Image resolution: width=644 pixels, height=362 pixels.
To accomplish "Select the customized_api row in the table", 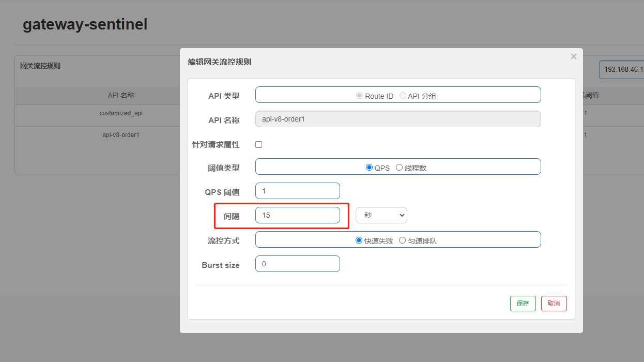I will coord(121,113).
